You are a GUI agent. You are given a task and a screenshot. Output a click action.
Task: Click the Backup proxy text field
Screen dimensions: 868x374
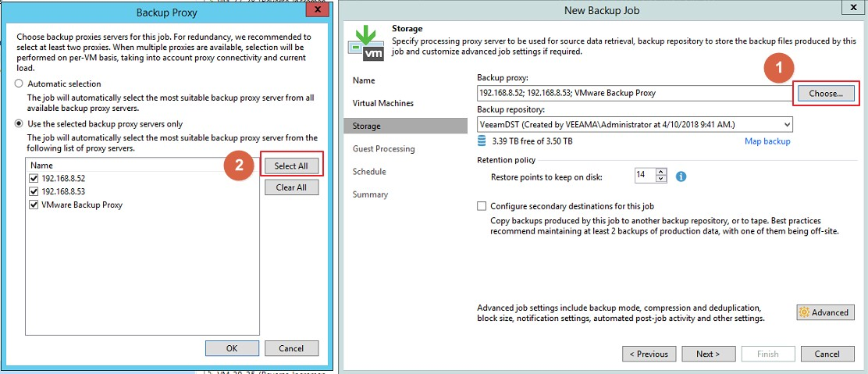click(634, 93)
